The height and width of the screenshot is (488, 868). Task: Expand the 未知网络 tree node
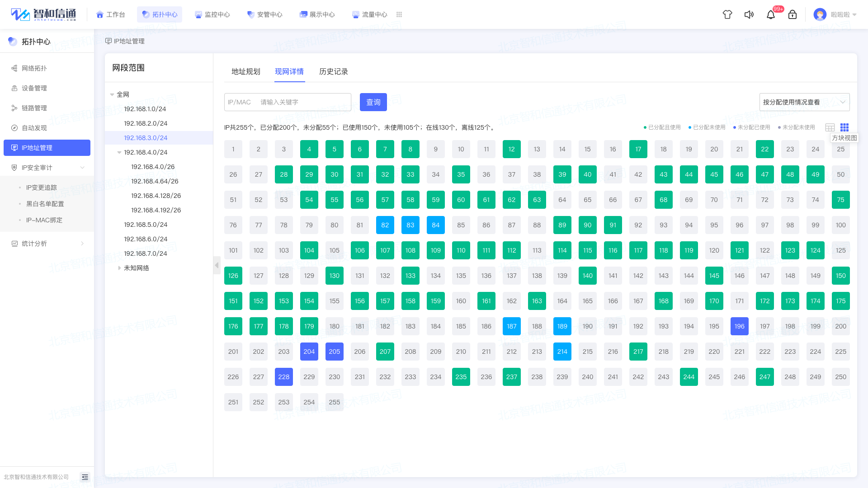[x=119, y=268]
